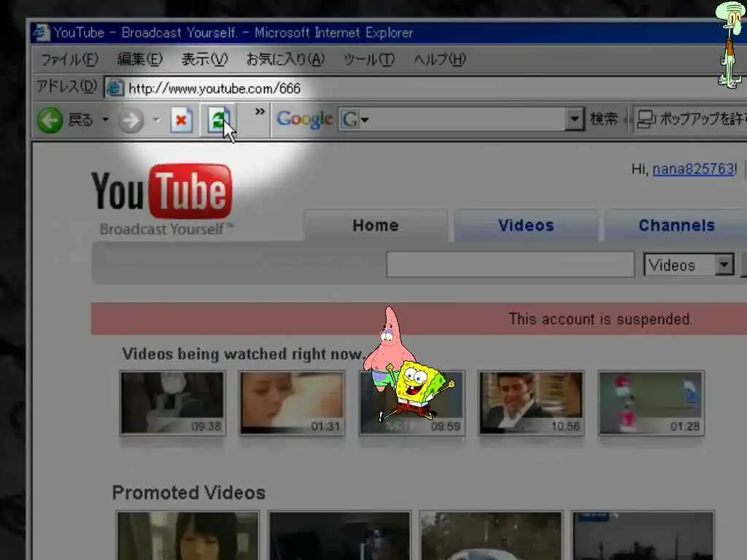Open the Google toolbar search history dropdown
747x560 pixels.
(575, 119)
